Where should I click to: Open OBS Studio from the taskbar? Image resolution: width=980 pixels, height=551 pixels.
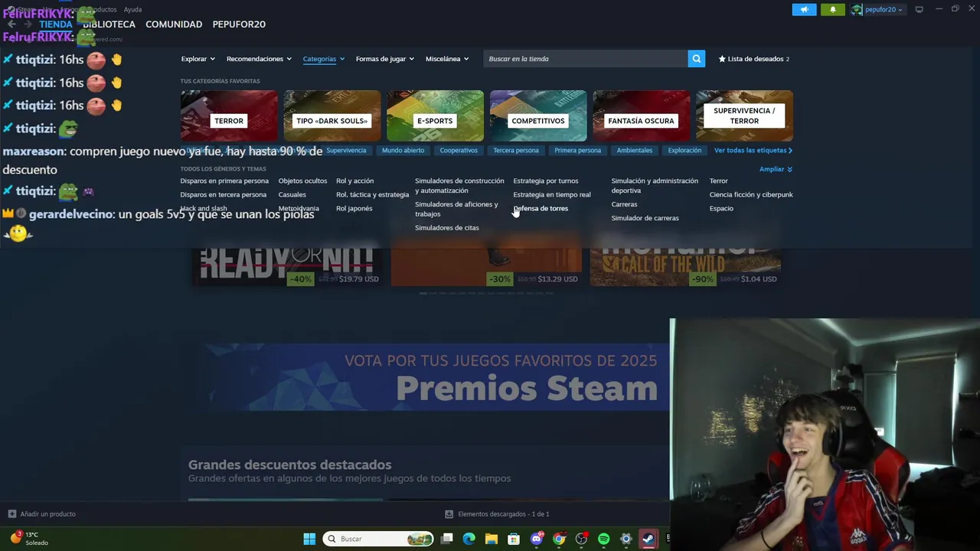(581, 539)
